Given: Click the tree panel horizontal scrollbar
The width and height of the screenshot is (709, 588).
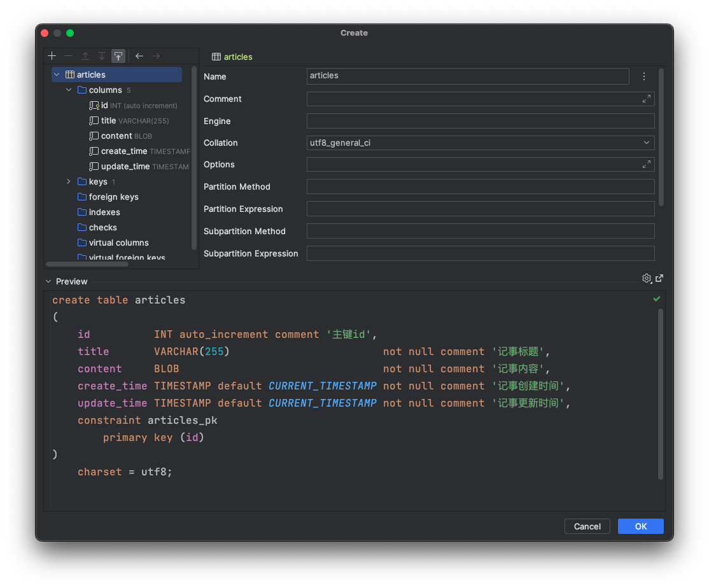Looking at the screenshot, I should tap(87, 264).
